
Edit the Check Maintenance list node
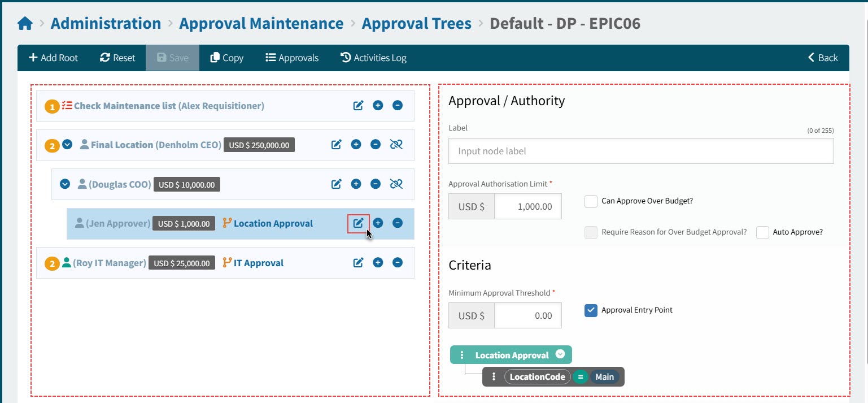click(358, 106)
